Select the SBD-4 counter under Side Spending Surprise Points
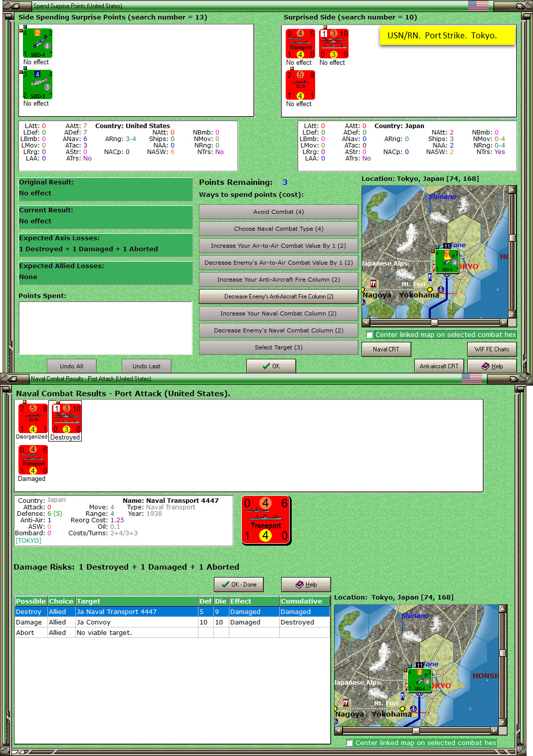 pyautogui.click(x=37, y=43)
